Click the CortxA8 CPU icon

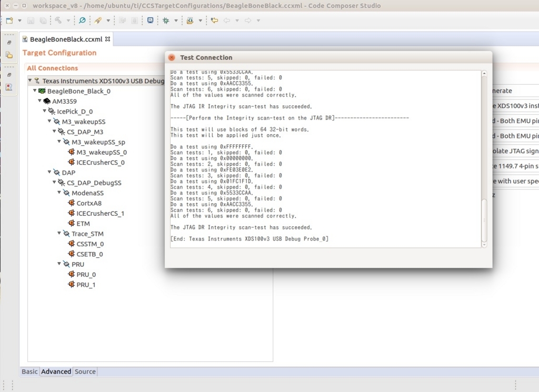coord(72,203)
